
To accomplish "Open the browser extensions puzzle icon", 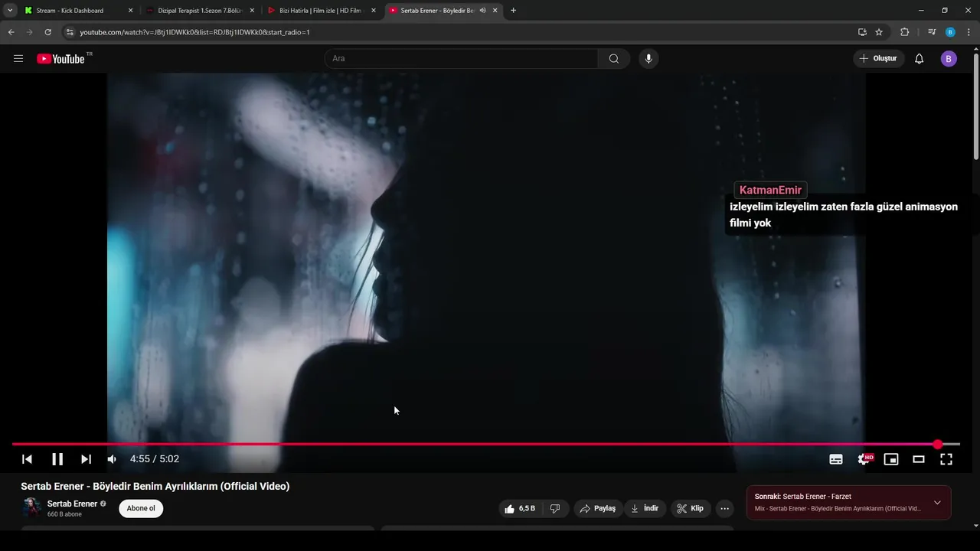I will pyautogui.click(x=905, y=32).
